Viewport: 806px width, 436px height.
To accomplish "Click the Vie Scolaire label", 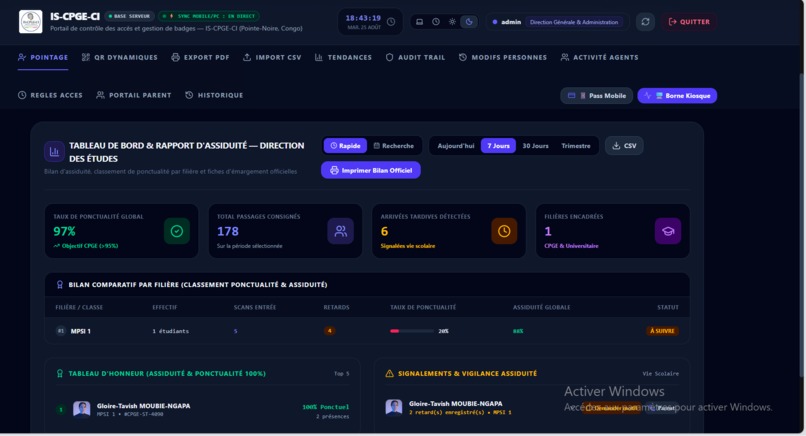I will 661,373.
